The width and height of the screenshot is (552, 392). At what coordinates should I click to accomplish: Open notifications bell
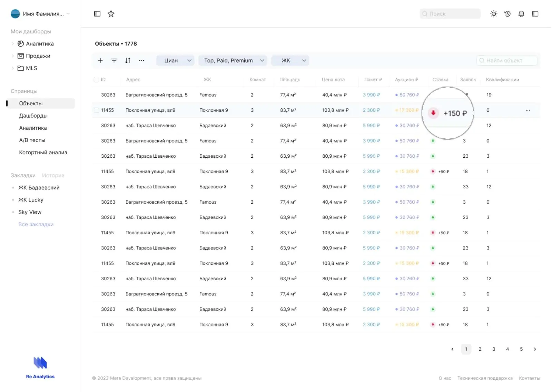521,14
